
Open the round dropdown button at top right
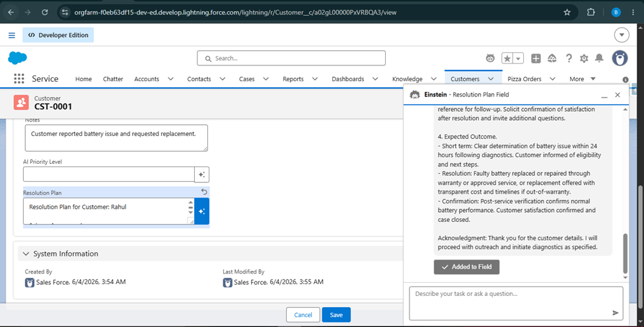click(622, 35)
